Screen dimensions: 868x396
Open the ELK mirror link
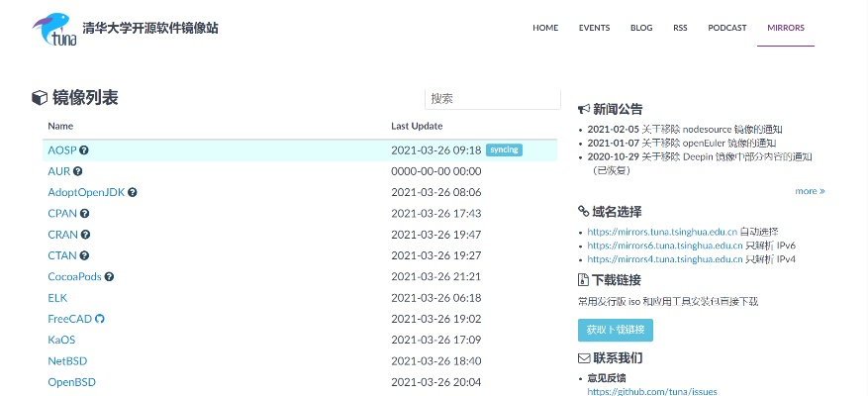pos(57,298)
